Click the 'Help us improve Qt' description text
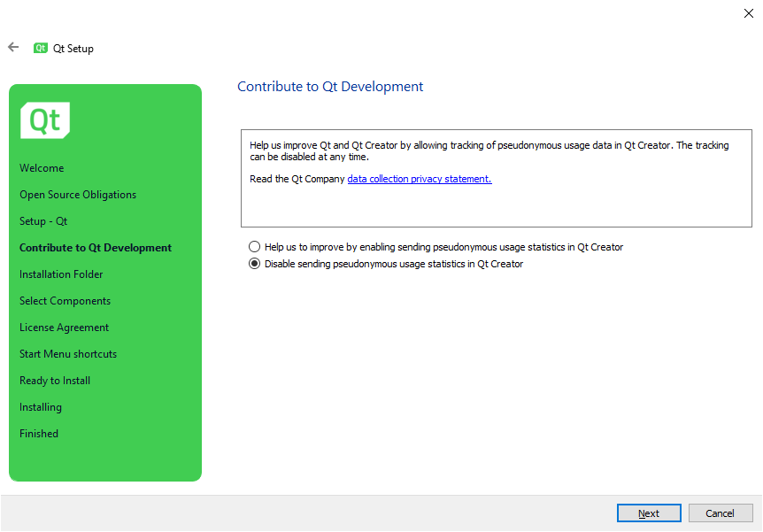Viewport: 763px width, 532px height. 489,150
